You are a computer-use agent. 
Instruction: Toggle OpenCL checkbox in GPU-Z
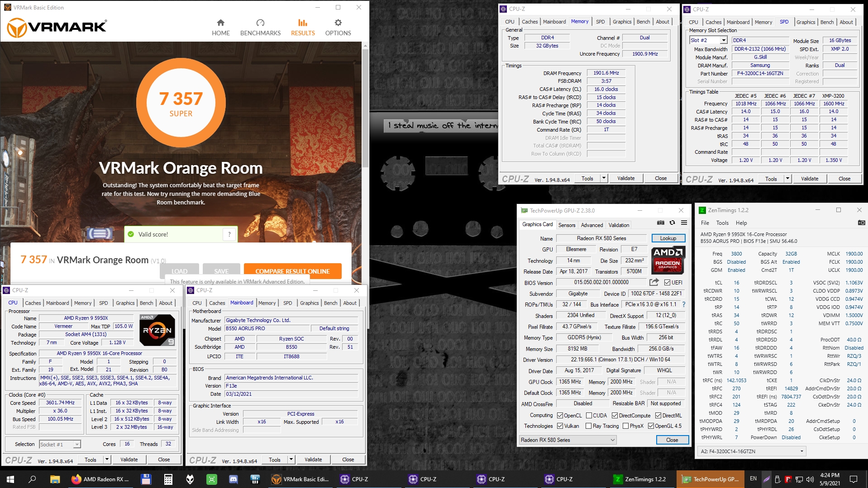560,416
